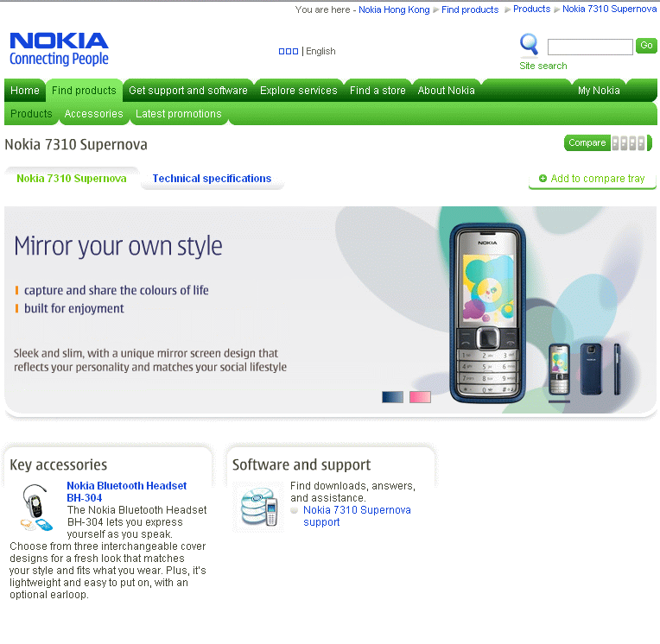The height and width of the screenshot is (644, 660).
Task: Click the Key accessories heading
Action: (x=59, y=464)
